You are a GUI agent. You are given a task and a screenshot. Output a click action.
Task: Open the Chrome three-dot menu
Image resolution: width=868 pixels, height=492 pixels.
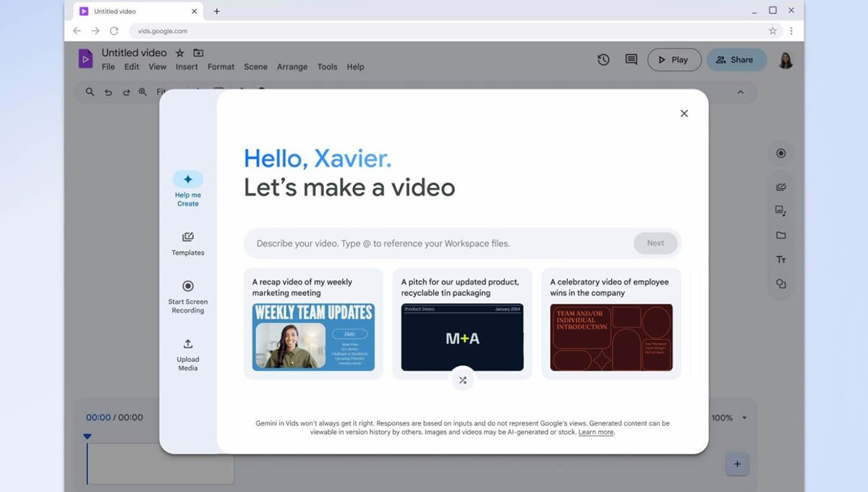pyautogui.click(x=791, y=31)
